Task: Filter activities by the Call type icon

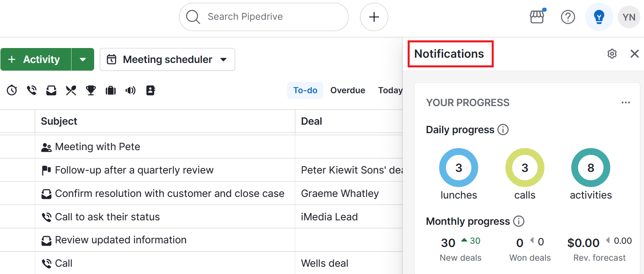Action: [x=32, y=90]
